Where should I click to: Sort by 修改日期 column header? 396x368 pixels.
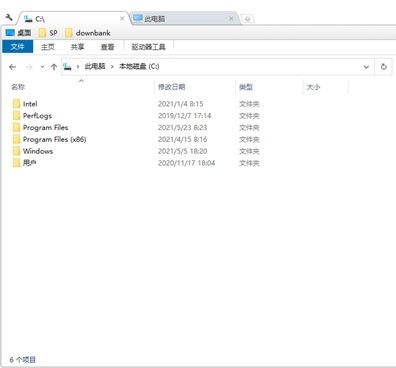[172, 87]
